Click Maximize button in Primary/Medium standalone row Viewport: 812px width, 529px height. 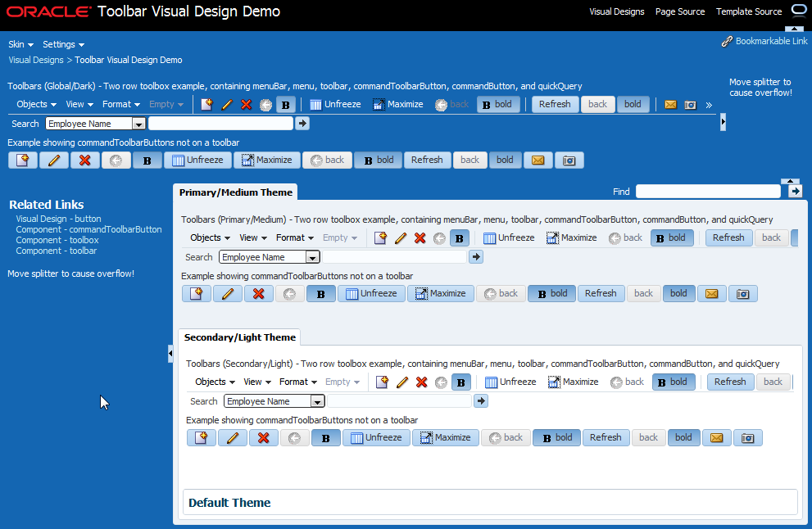tap(440, 294)
